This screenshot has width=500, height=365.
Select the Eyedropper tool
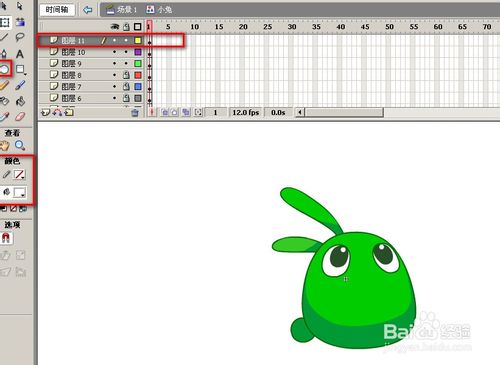(x=4, y=117)
